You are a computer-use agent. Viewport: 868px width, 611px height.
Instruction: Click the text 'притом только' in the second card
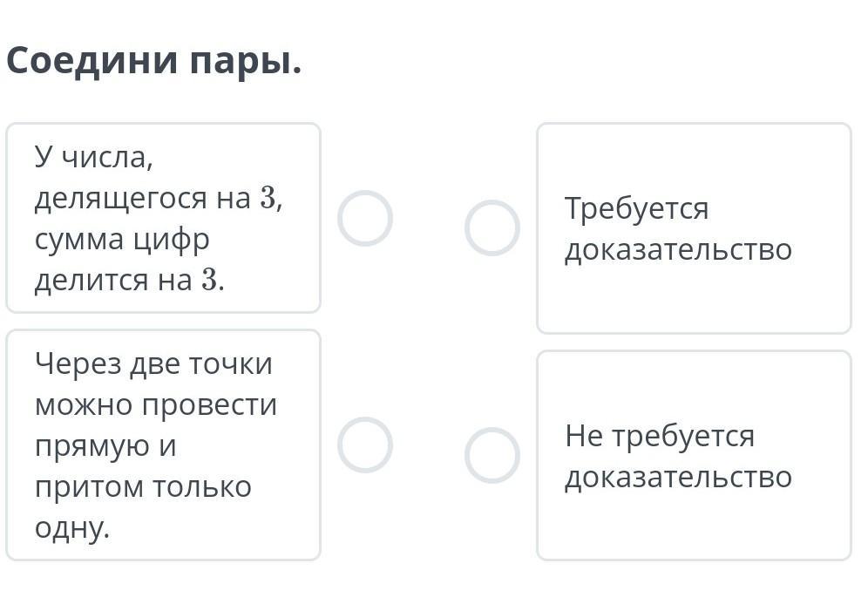pos(143,486)
